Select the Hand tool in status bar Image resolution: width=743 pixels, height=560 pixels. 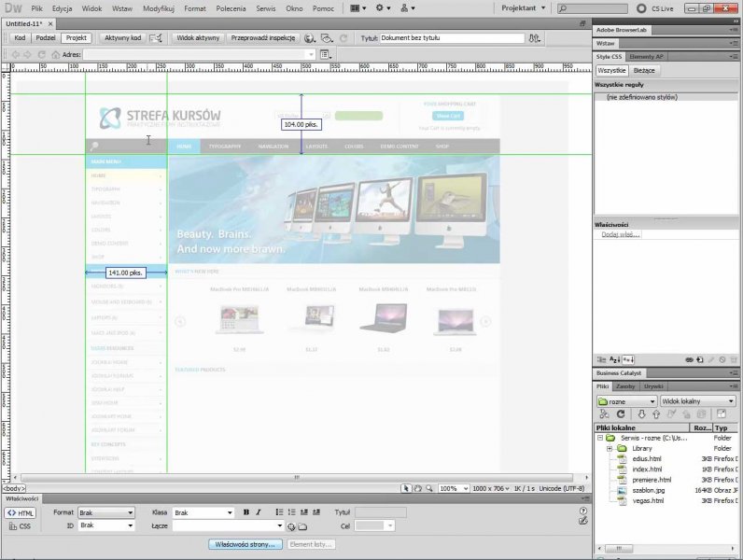(419, 488)
